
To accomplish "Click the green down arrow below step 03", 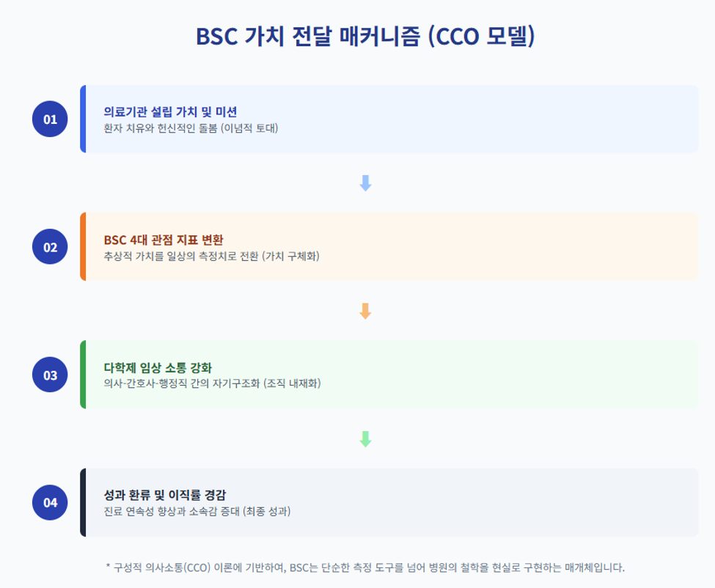I will [x=365, y=439].
